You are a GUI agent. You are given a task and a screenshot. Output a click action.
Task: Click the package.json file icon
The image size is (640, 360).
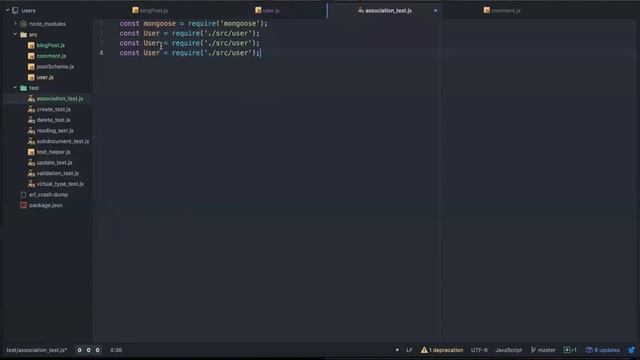(x=23, y=205)
